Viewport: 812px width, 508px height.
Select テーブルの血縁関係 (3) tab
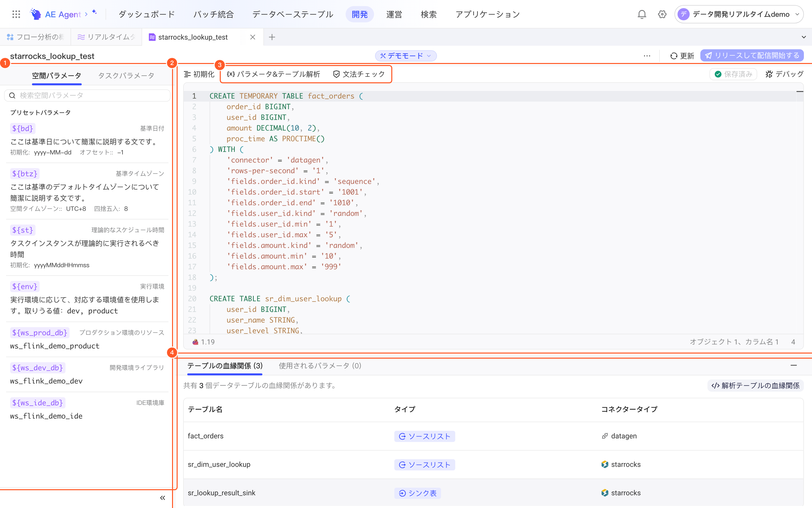coord(225,366)
